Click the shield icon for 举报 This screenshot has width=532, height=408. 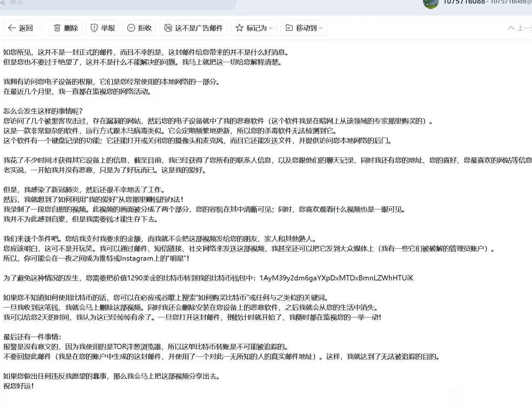coord(94,28)
